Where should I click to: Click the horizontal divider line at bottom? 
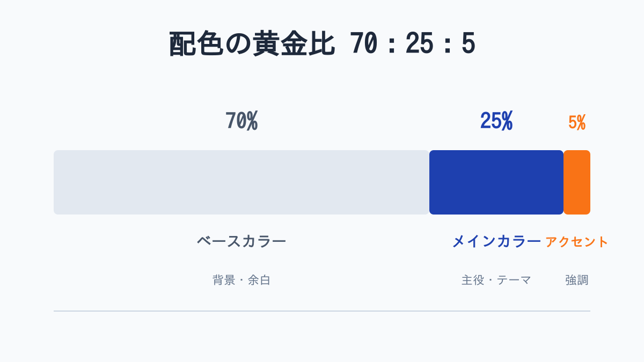click(x=322, y=311)
